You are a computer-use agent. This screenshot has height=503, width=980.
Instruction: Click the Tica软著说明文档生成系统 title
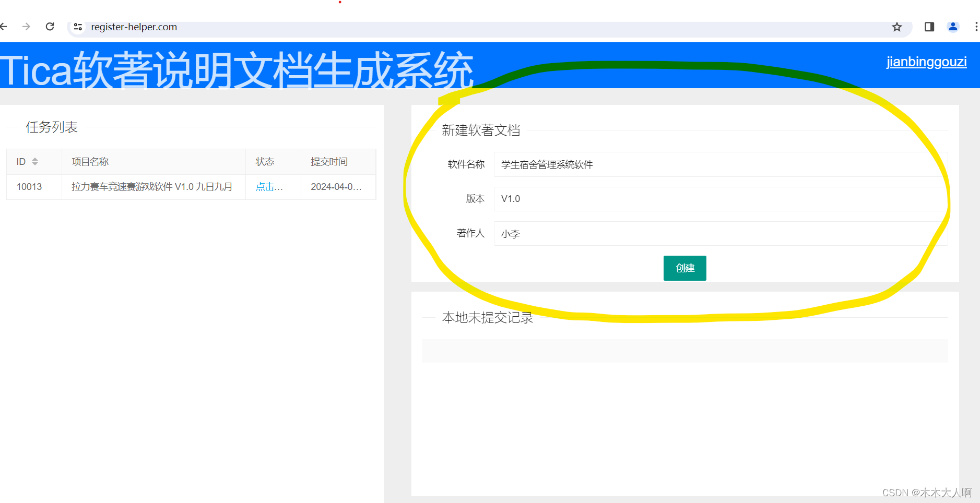[x=237, y=69]
